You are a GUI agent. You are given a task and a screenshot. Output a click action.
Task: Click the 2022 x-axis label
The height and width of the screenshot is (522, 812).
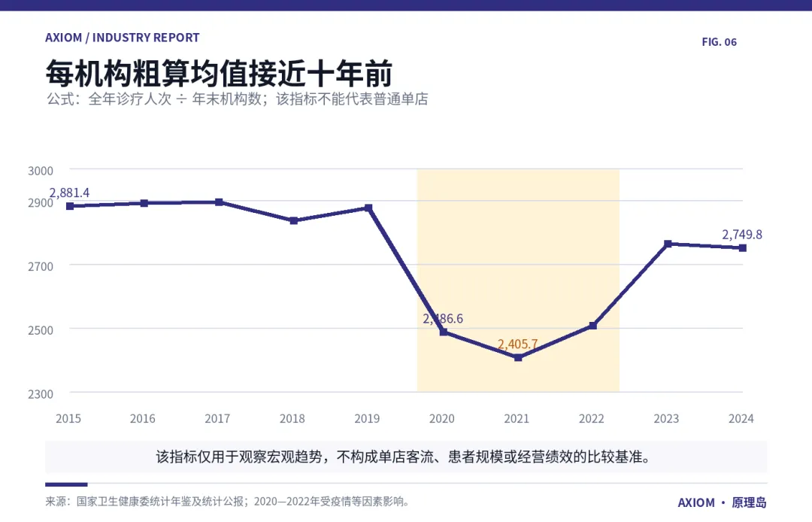592,418
